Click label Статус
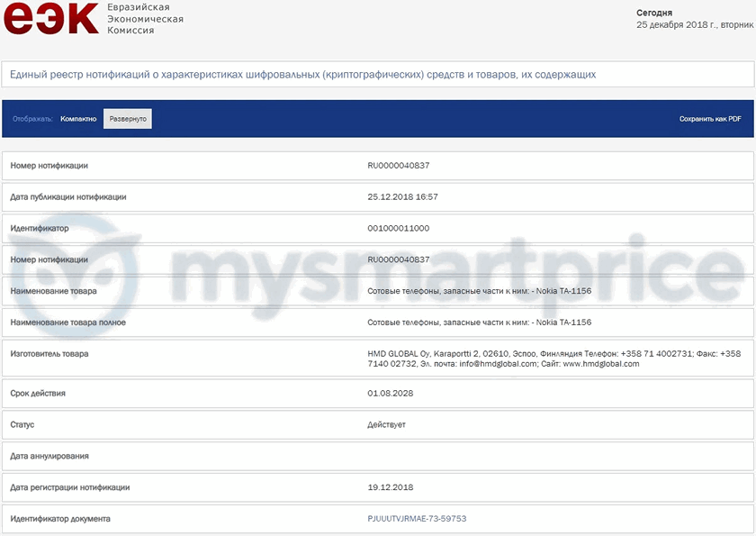Viewport: 756px width, 536px height. [22, 424]
